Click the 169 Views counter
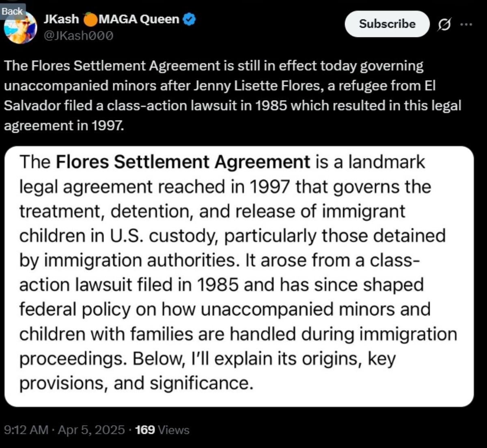This screenshot has height=448, width=487. click(162, 430)
